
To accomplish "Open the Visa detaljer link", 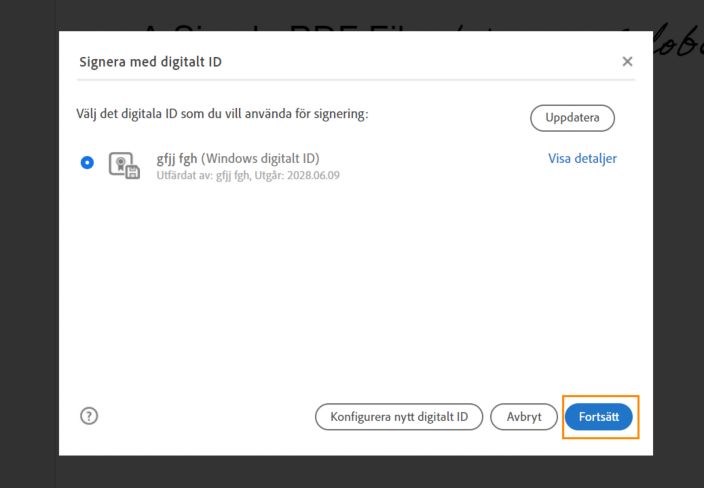I will coord(582,158).
